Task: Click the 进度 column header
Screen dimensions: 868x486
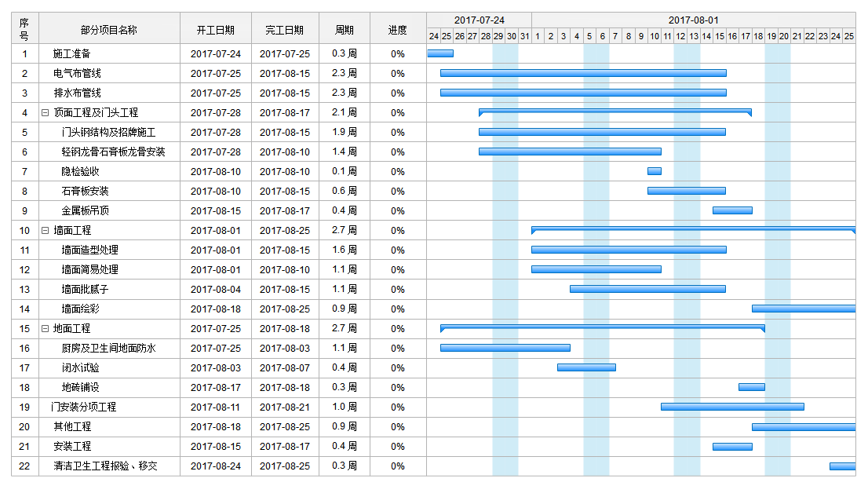Action: coord(397,30)
